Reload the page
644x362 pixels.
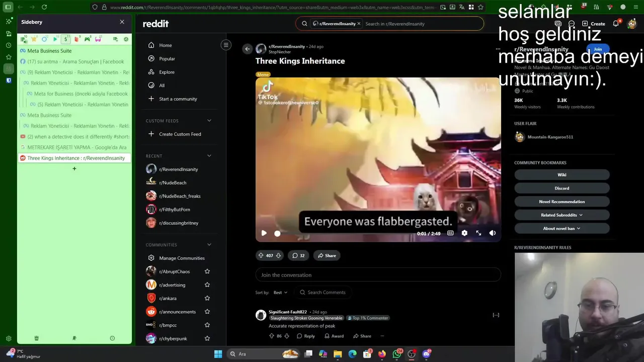[44, 7]
